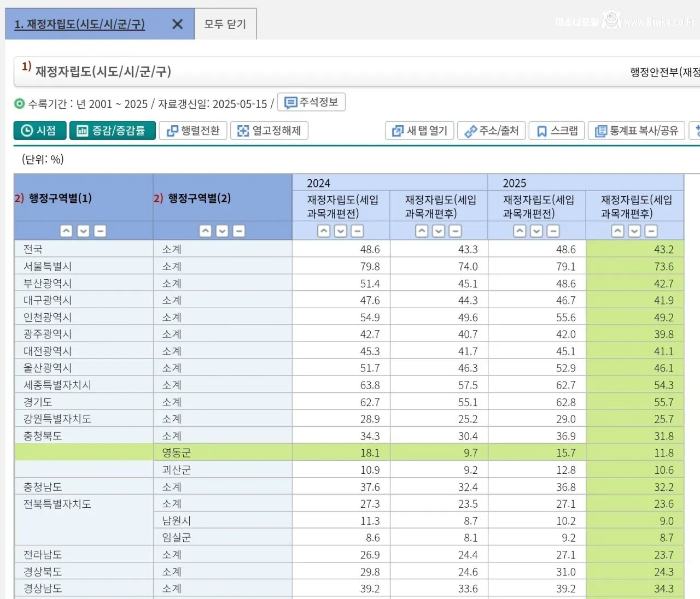Select the 시점 clock icon
The height and width of the screenshot is (599, 700).
(x=27, y=130)
